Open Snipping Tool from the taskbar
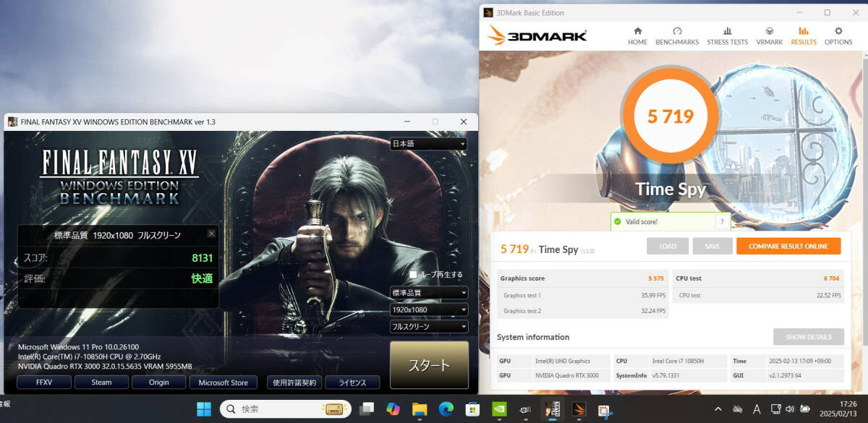This screenshot has width=868, height=423. tap(604, 409)
